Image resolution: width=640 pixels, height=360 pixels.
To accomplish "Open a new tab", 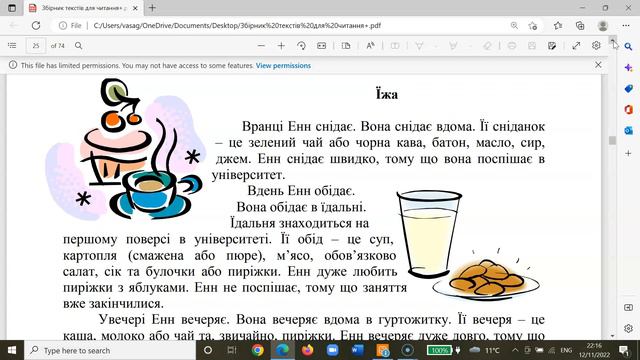I will [152, 8].
